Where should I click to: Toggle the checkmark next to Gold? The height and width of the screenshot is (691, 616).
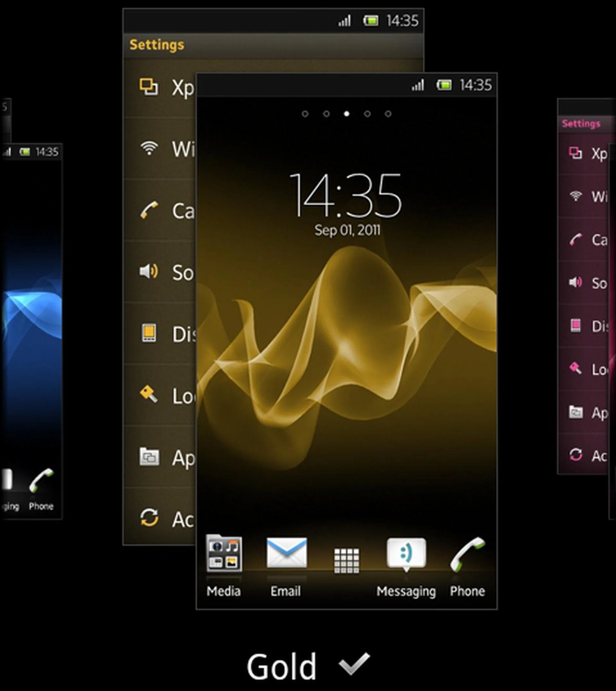[354, 664]
